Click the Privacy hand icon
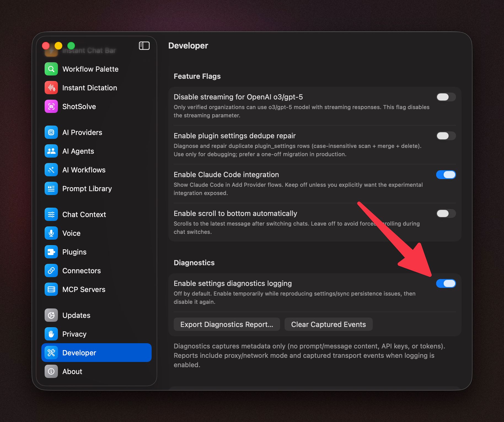The image size is (504, 422). pos(51,334)
